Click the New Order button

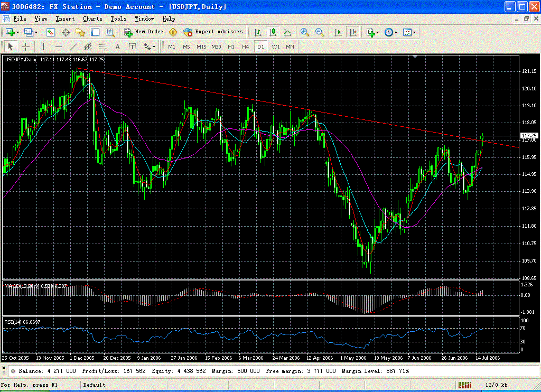[144, 32]
